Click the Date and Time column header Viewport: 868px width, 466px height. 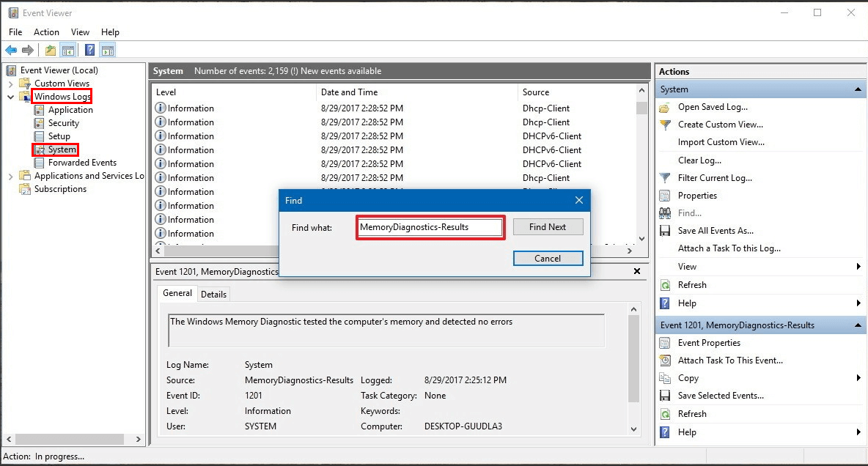click(x=349, y=92)
